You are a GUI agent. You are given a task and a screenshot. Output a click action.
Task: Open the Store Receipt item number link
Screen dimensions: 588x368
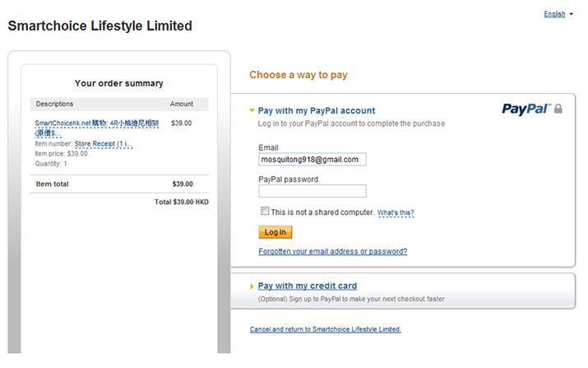104,144
